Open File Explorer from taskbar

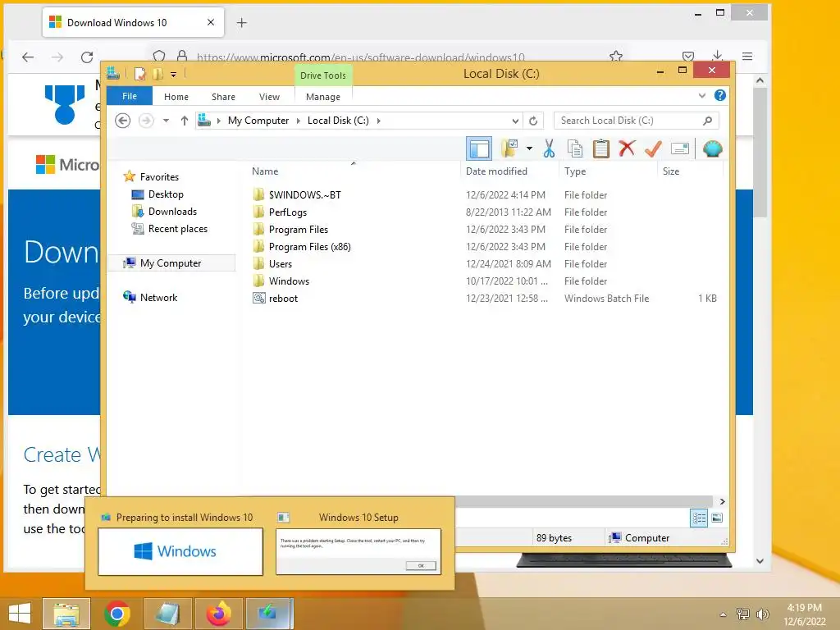point(66,614)
